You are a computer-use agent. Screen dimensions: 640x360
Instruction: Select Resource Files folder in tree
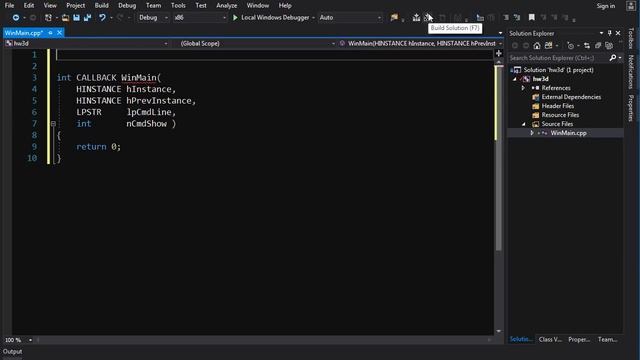tap(560, 115)
